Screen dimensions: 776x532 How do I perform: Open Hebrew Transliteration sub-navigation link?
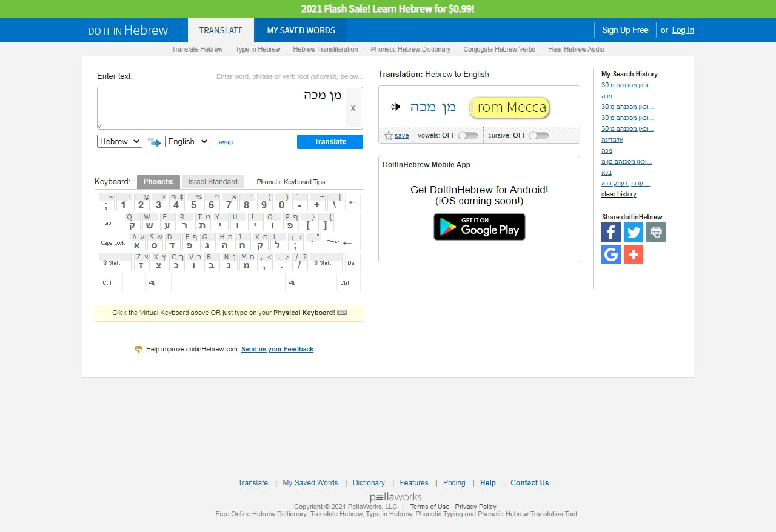tap(326, 49)
